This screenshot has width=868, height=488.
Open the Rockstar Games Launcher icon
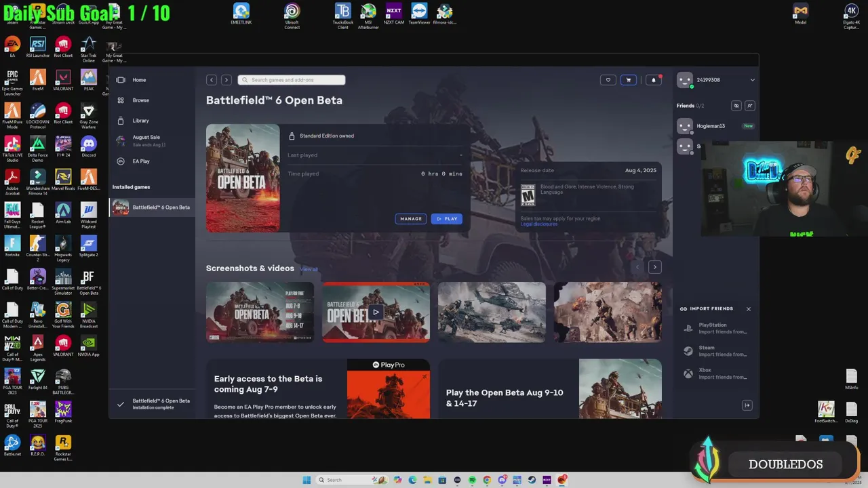[63, 448]
